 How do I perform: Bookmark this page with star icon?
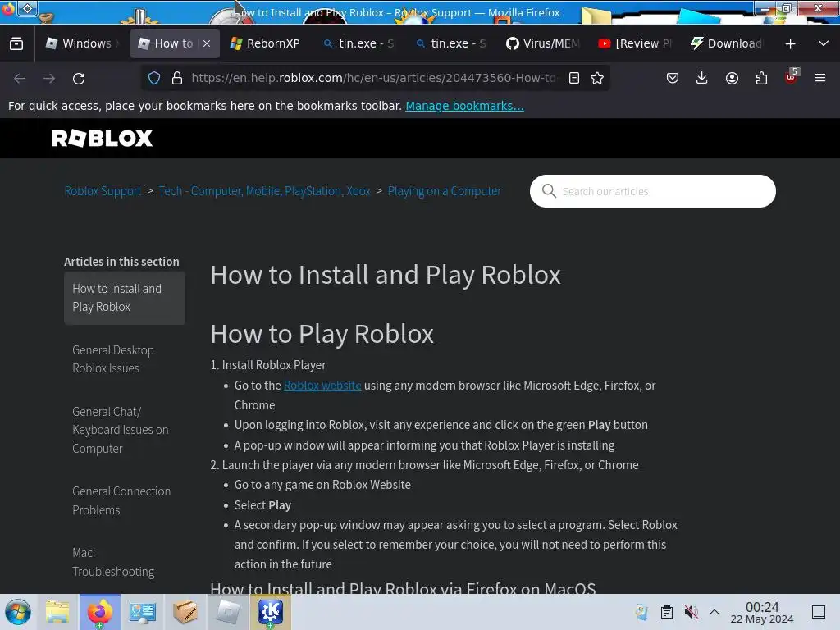click(597, 78)
